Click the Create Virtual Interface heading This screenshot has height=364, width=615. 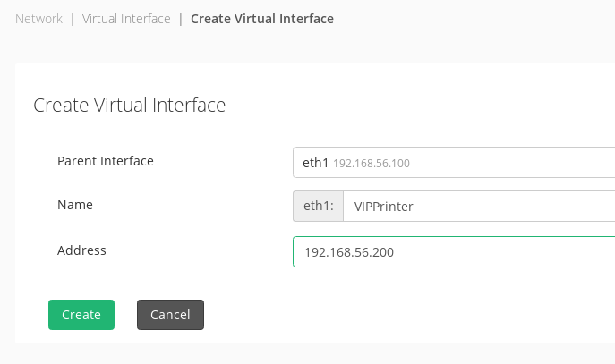130,105
